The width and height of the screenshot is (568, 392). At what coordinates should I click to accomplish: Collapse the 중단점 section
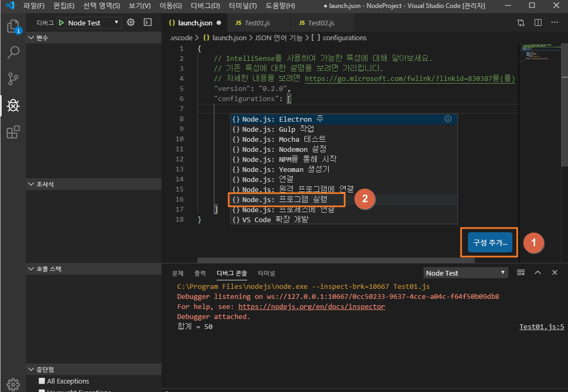click(94, 370)
